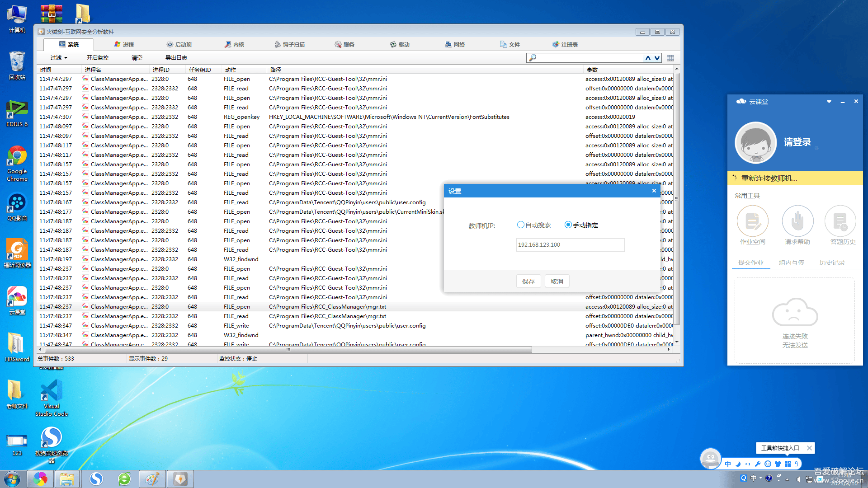Image resolution: width=868 pixels, height=488 pixels.
Task: Select the EDIUS 6 desktop icon
Action: coord(17,113)
